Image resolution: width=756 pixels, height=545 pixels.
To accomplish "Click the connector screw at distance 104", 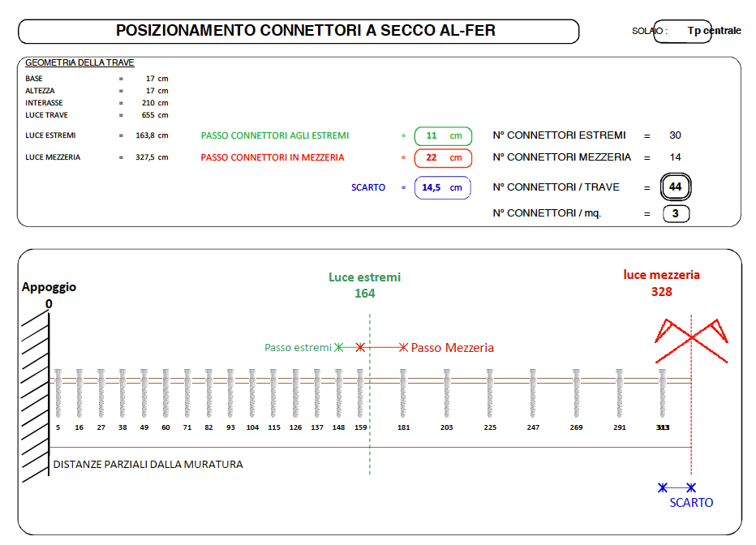I will point(252,393).
